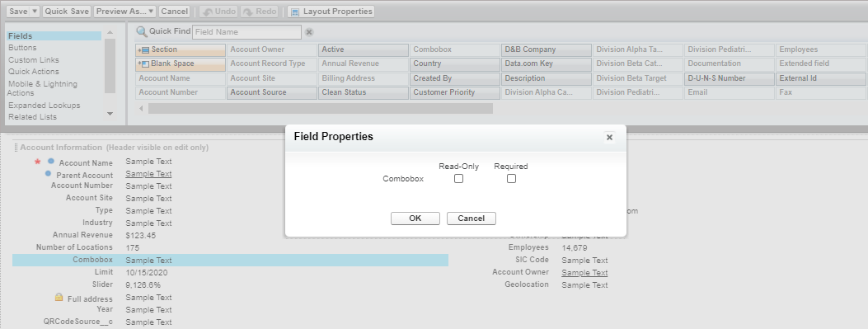Select the Blank Space palette item icon

pos(144,63)
